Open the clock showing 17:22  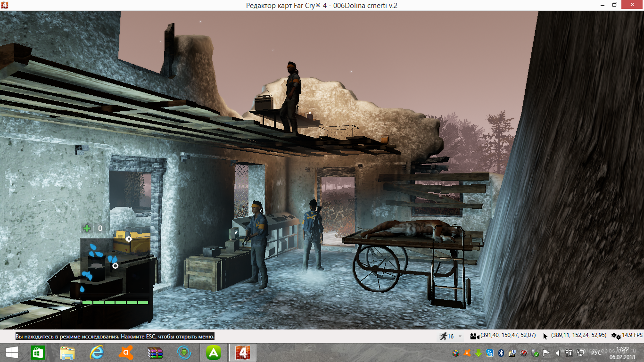pyautogui.click(x=622, y=349)
